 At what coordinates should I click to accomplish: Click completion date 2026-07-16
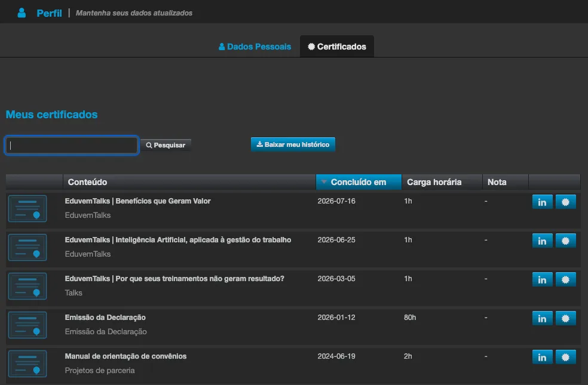tap(336, 201)
